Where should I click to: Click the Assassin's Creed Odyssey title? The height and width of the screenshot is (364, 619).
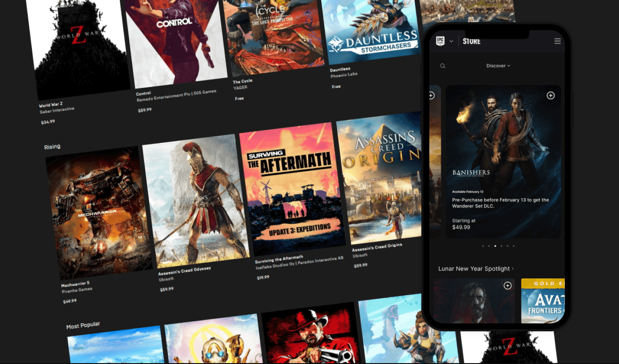tap(184, 271)
